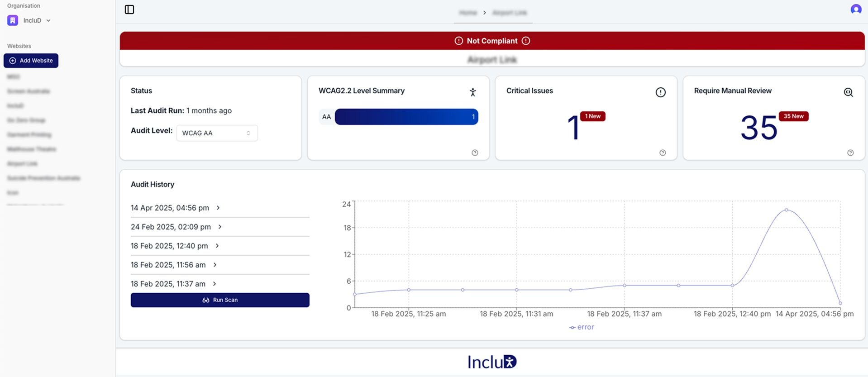The width and height of the screenshot is (868, 377).
Task: Click the alert icon left of Not Compliant
Action: tap(459, 41)
